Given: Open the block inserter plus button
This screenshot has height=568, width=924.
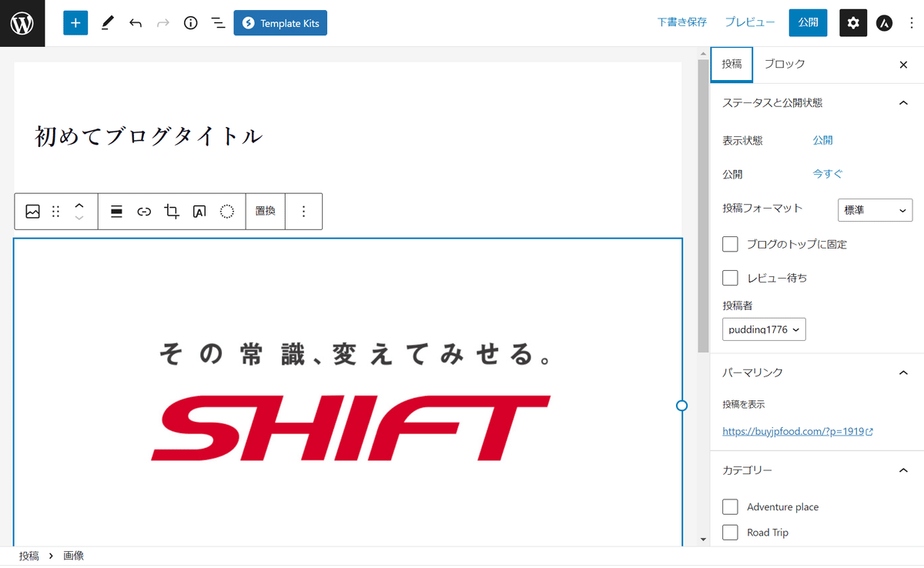Looking at the screenshot, I should pyautogui.click(x=75, y=23).
